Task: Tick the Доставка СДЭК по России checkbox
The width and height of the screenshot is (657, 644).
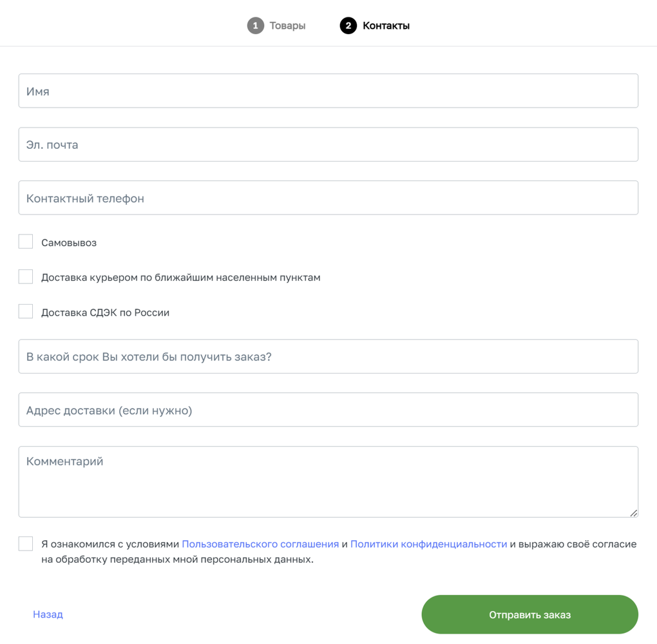Action: click(x=26, y=311)
